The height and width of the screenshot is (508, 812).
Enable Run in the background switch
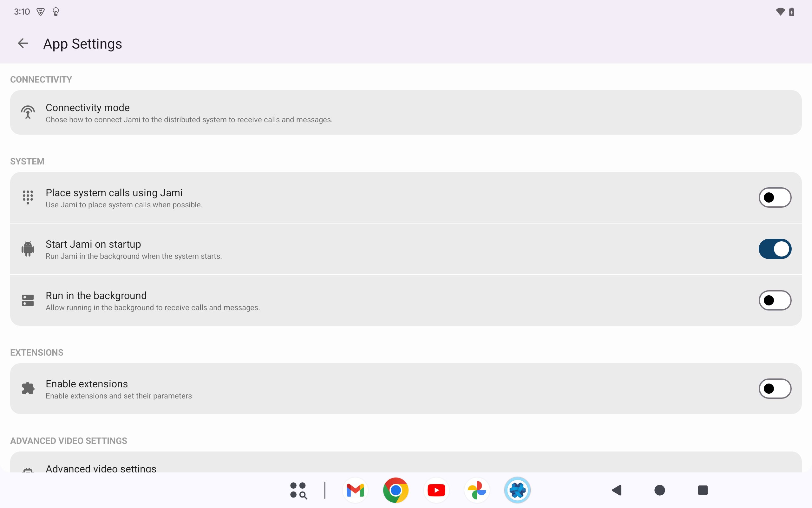[775, 300]
